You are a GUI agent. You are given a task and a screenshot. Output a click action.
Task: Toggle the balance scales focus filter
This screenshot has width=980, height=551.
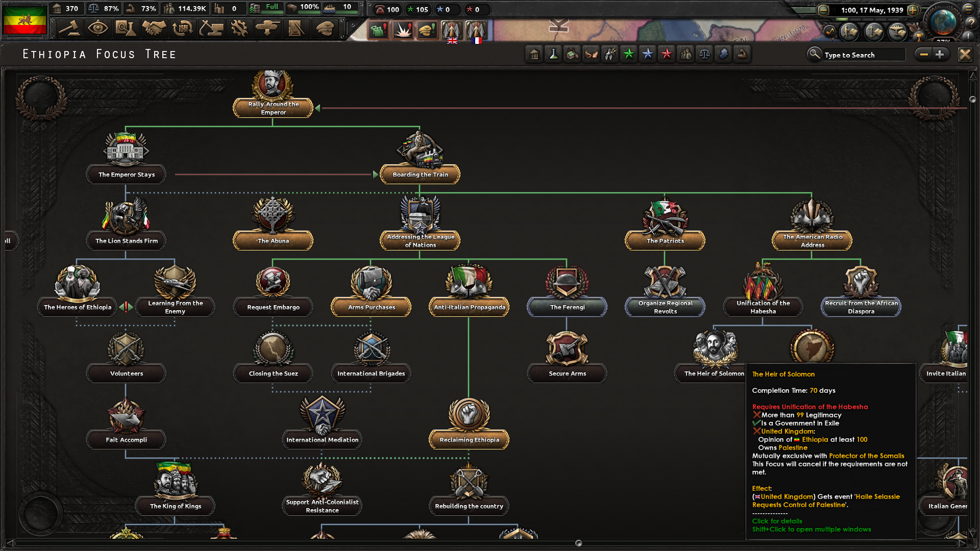point(704,54)
